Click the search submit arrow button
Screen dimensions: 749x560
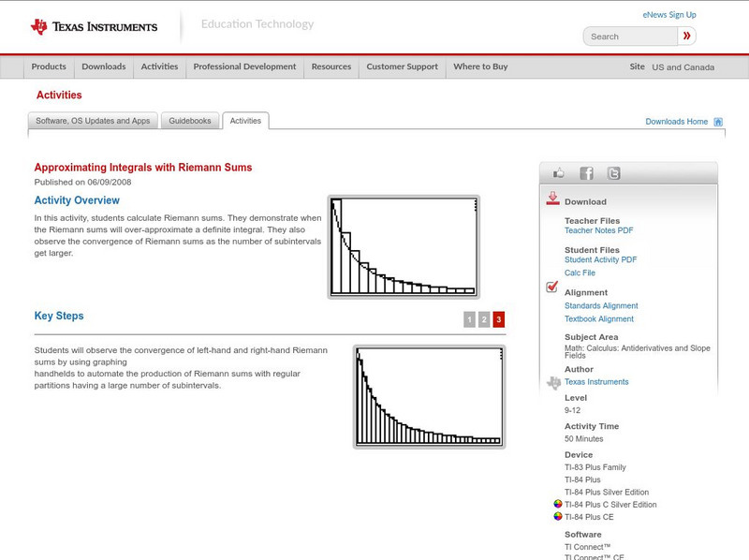point(686,36)
